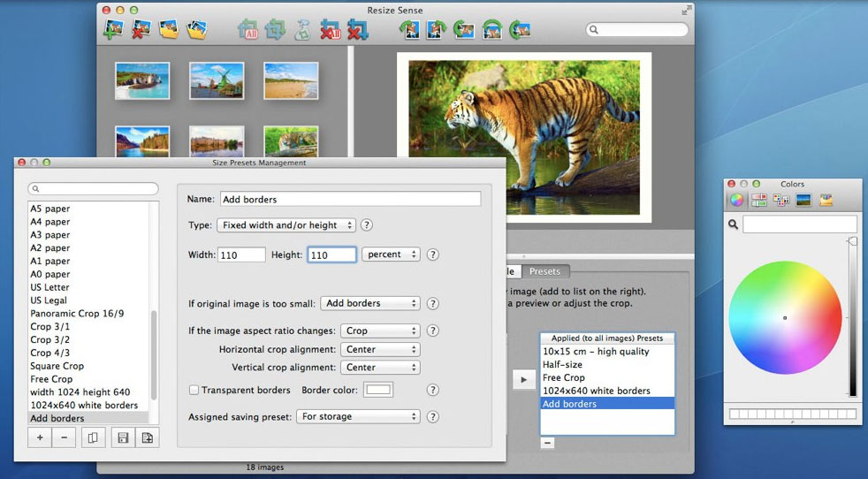Switch to the Presets tab

(544, 271)
